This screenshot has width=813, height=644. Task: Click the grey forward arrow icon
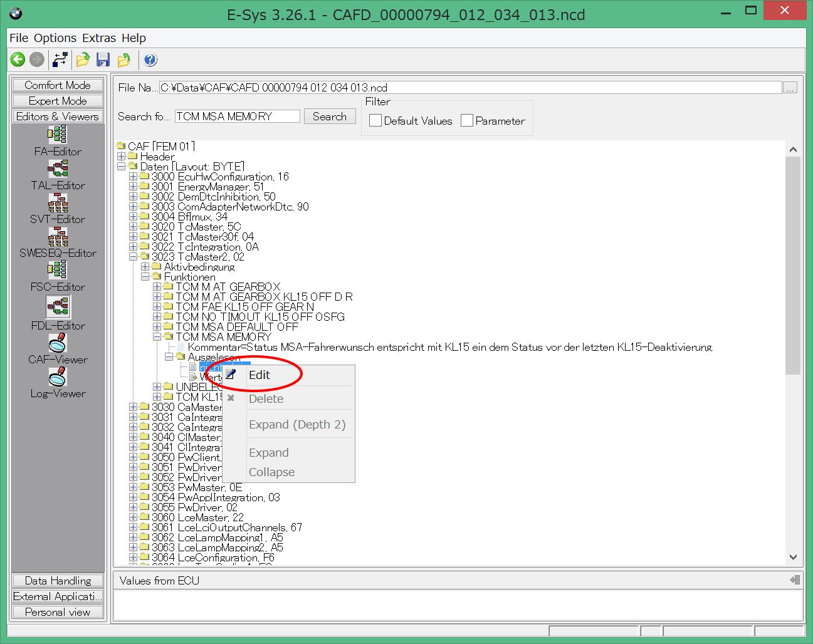[x=37, y=60]
